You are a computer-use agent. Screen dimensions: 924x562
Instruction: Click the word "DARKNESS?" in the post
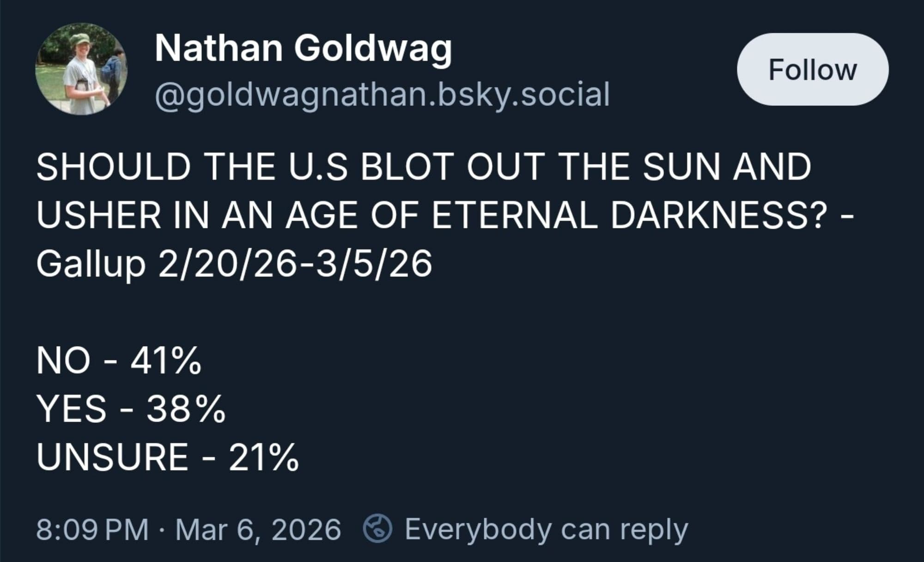[717, 215]
